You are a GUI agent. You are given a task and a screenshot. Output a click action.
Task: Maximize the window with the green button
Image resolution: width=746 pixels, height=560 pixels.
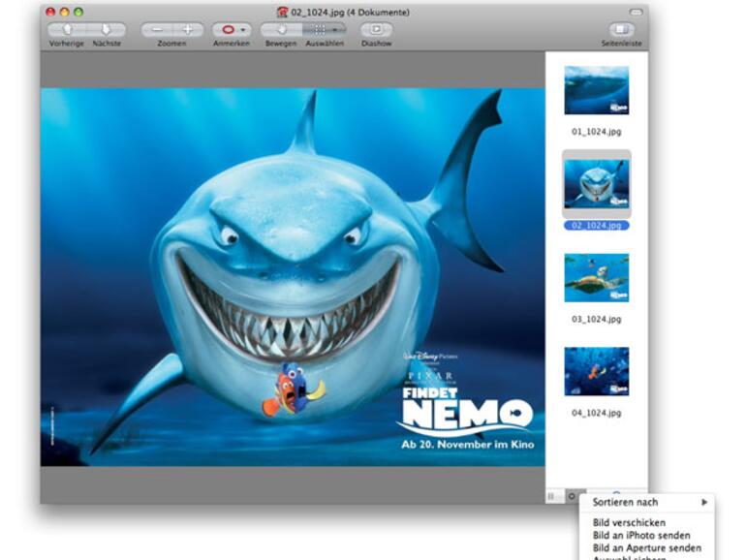pos(78,12)
